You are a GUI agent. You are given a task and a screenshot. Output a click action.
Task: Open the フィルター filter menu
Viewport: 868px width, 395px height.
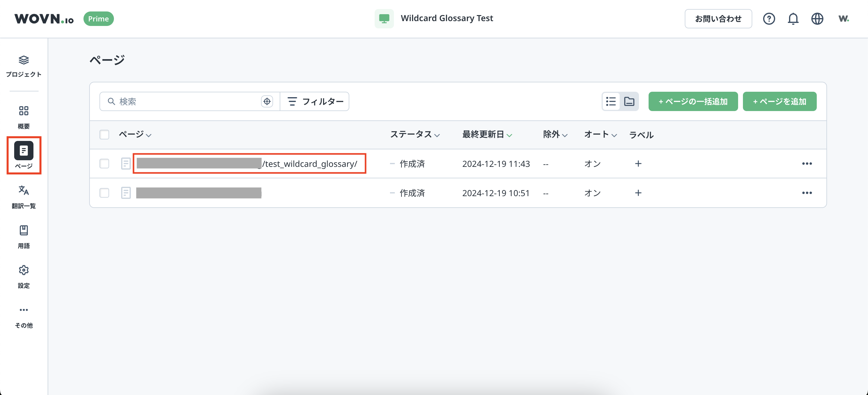[315, 101]
